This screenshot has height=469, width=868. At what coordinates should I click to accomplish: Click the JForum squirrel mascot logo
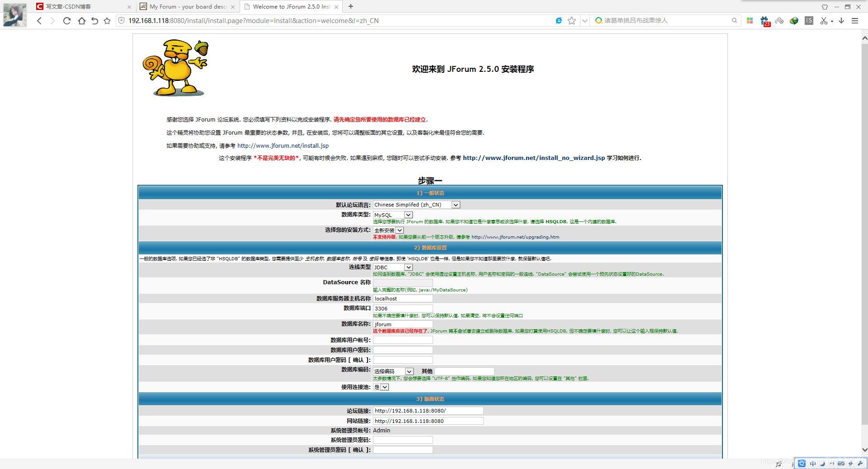[x=175, y=68]
